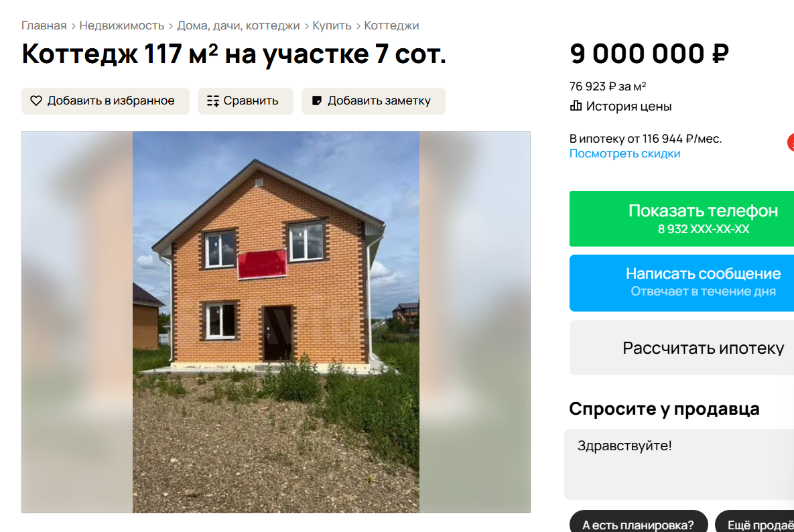794x532 pixels.
Task: Go to Недвижимость breadcrumb
Action: tap(121, 25)
